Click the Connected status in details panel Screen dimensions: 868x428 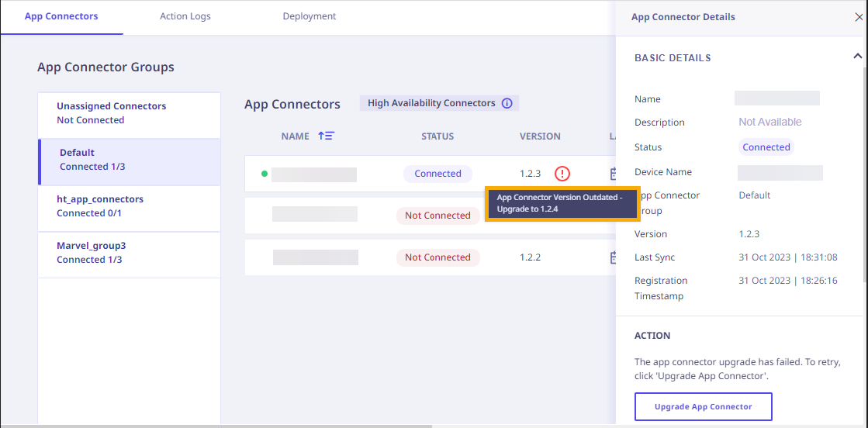766,147
